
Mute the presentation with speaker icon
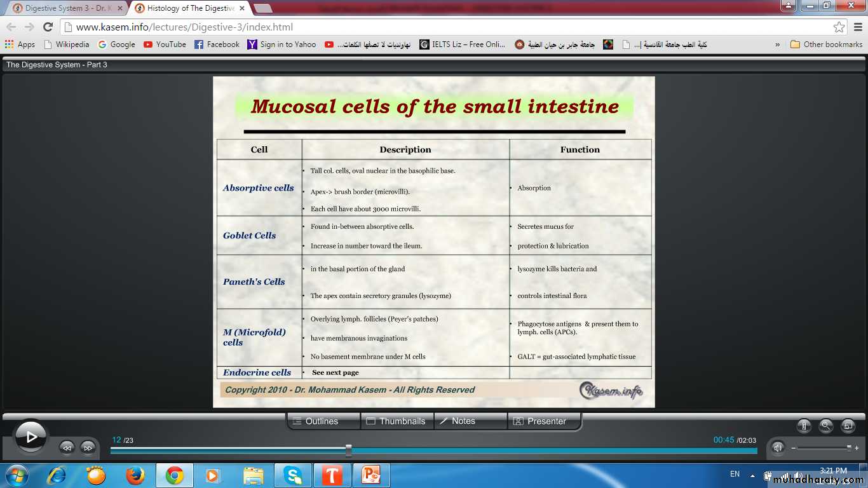778,447
